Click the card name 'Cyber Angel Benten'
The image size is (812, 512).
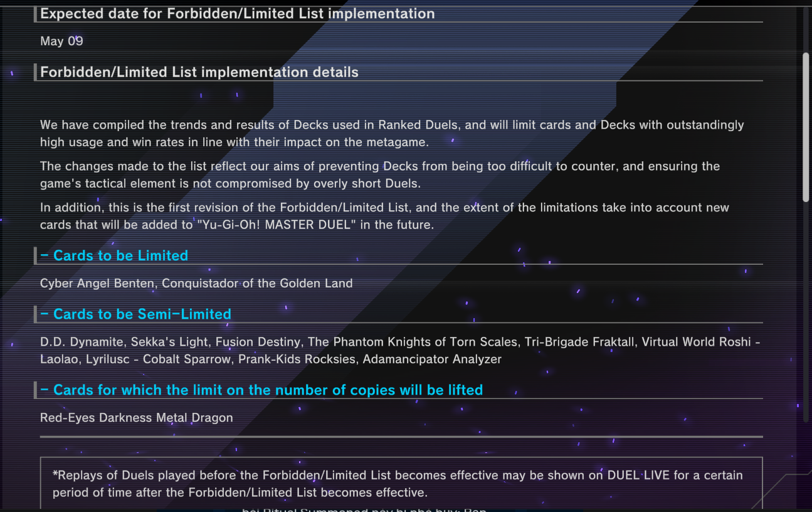coord(97,284)
